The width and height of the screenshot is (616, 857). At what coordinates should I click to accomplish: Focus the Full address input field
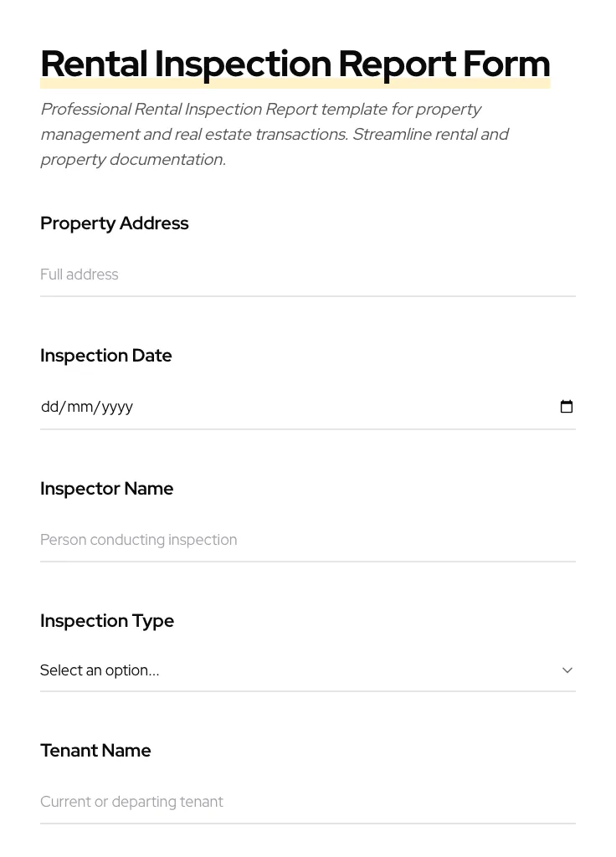(308, 275)
